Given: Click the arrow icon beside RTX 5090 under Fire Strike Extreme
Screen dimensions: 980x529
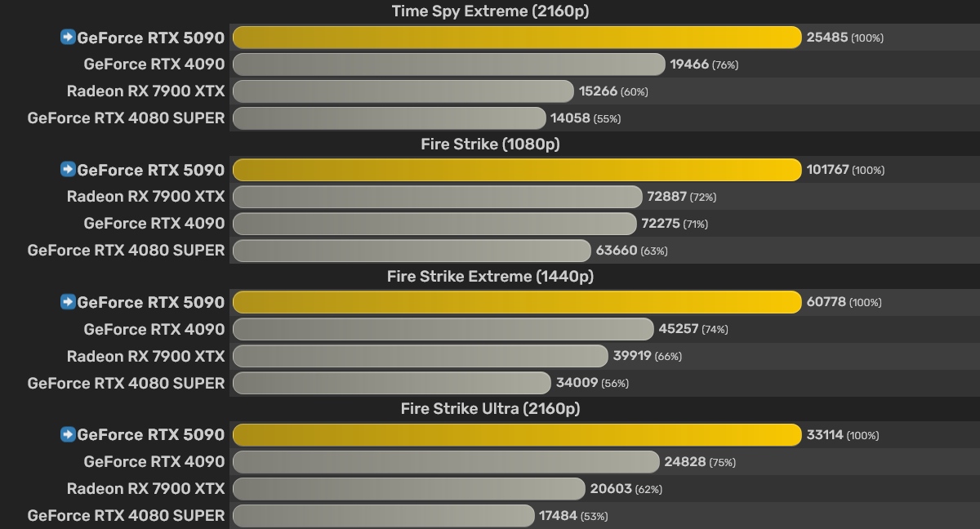Looking at the screenshot, I should pyautogui.click(x=68, y=301).
